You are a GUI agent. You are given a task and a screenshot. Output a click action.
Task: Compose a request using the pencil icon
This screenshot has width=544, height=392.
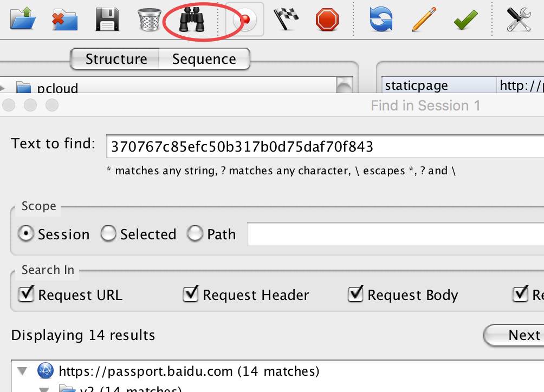pos(423,19)
